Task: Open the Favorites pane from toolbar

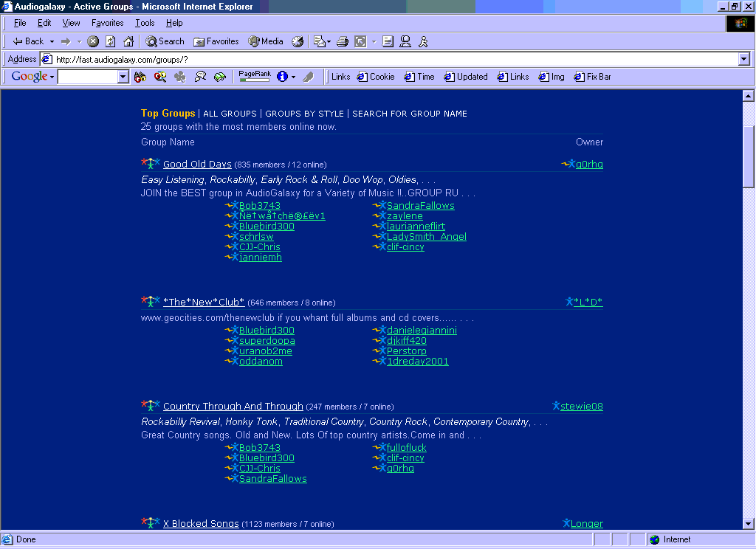Action: point(216,41)
